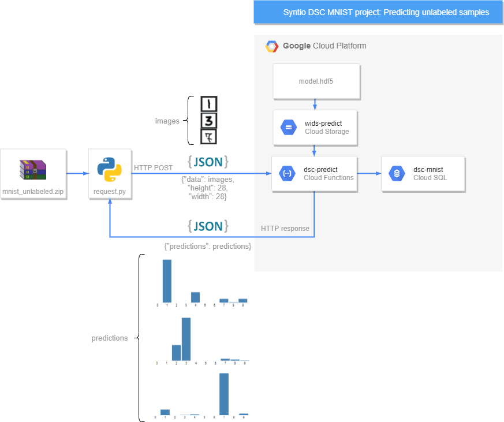504x422 pixels.
Task: Click the lower JSON braces logo
Action: 208,226
